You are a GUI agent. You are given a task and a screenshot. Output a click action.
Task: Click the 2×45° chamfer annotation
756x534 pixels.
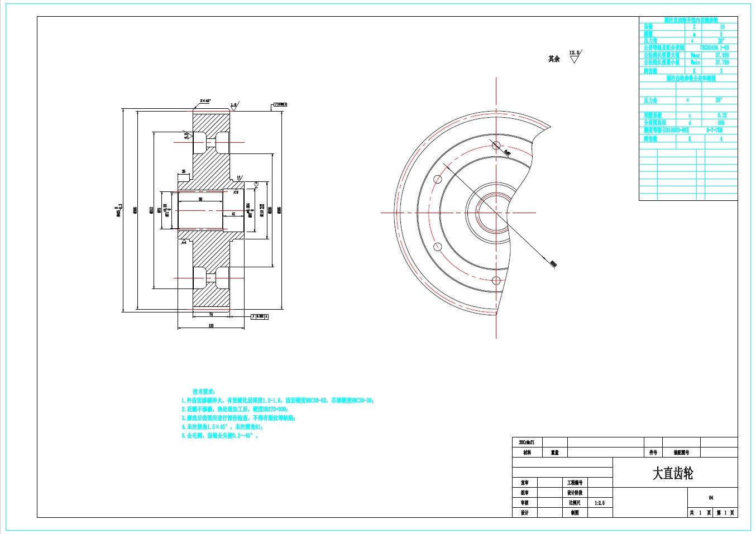point(205,101)
